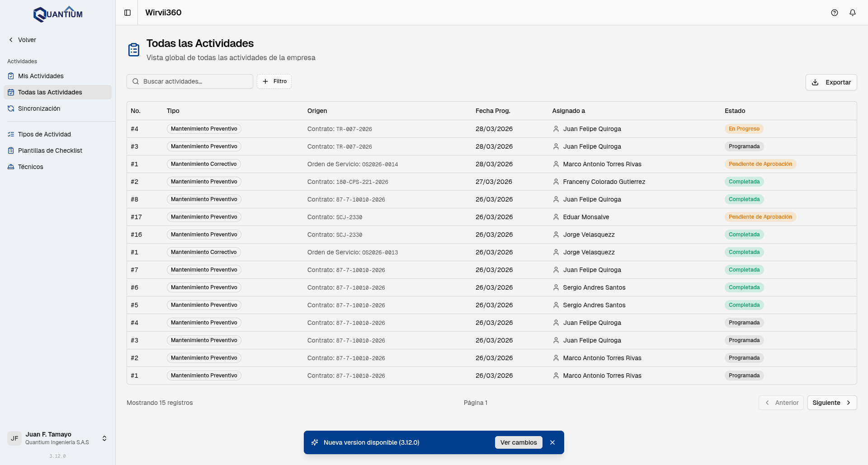Open the Filtro filter options
The image size is (868, 465).
click(x=274, y=81)
